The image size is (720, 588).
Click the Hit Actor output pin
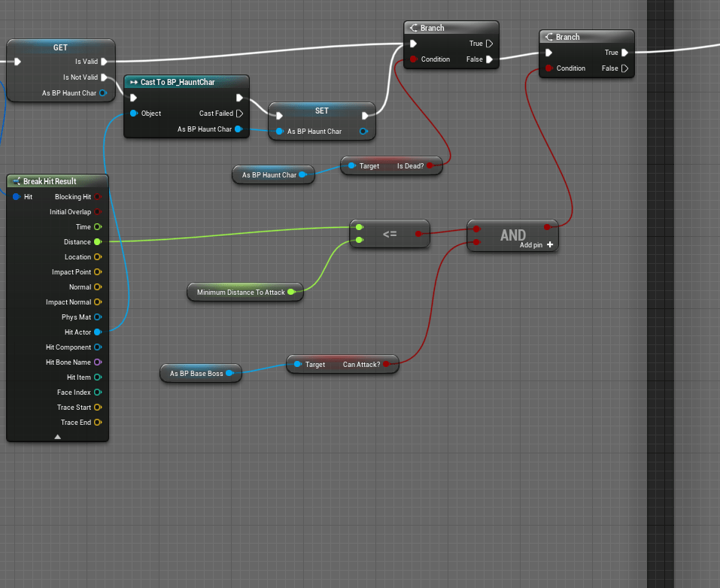98,332
